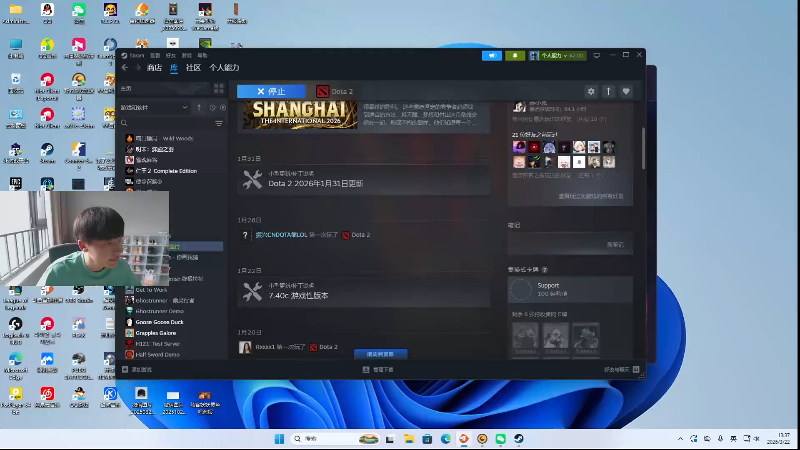Select the Wild Woods game entry
This screenshot has height=450, width=800.
point(164,138)
